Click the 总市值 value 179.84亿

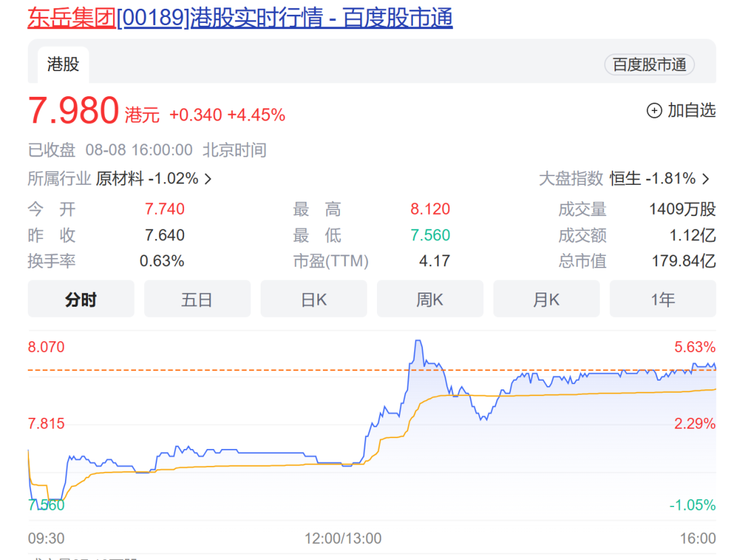click(684, 261)
